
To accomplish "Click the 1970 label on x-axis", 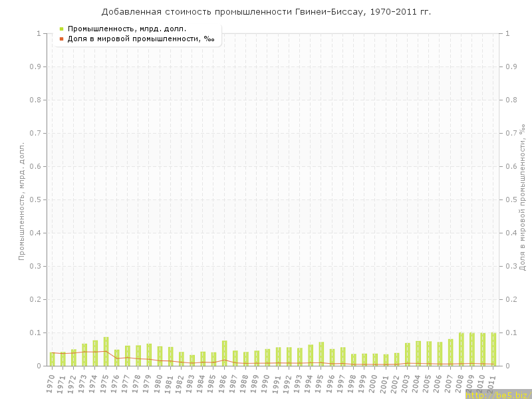I will (x=51, y=384).
